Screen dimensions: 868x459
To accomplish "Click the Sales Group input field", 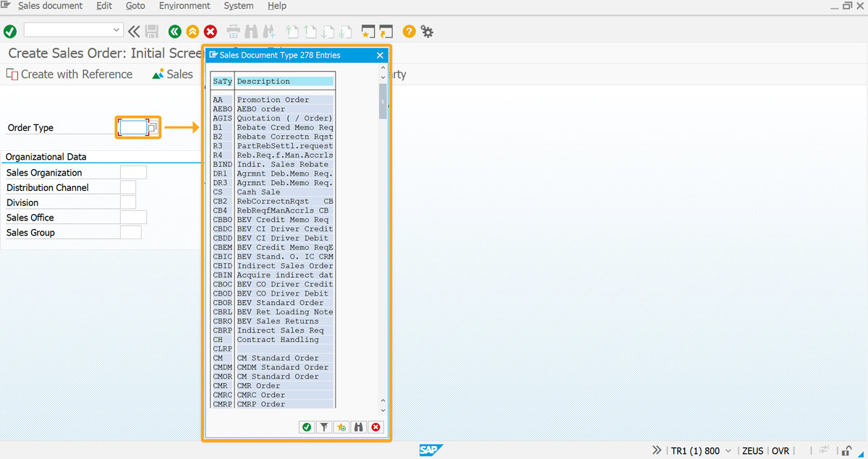I will tap(131, 232).
